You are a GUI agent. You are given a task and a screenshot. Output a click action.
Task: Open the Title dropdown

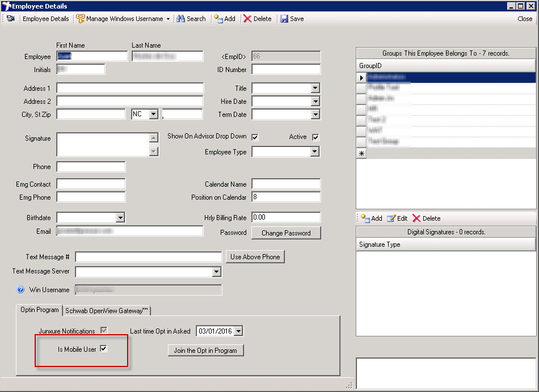pyautogui.click(x=315, y=88)
